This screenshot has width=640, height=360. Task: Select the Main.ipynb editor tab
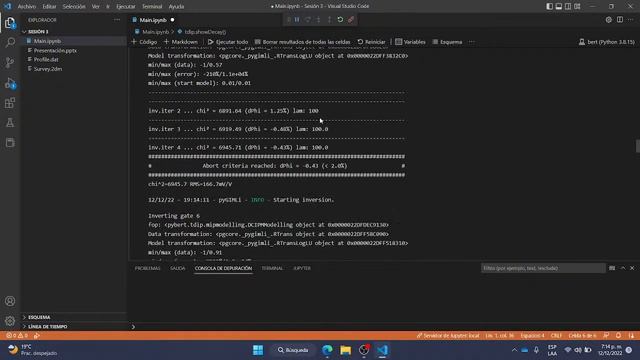153,20
